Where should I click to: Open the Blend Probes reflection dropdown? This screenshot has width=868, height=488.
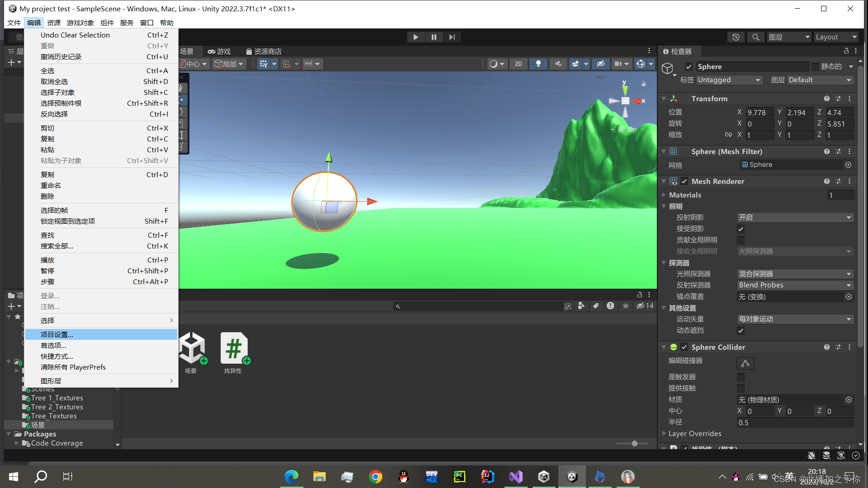(795, 285)
